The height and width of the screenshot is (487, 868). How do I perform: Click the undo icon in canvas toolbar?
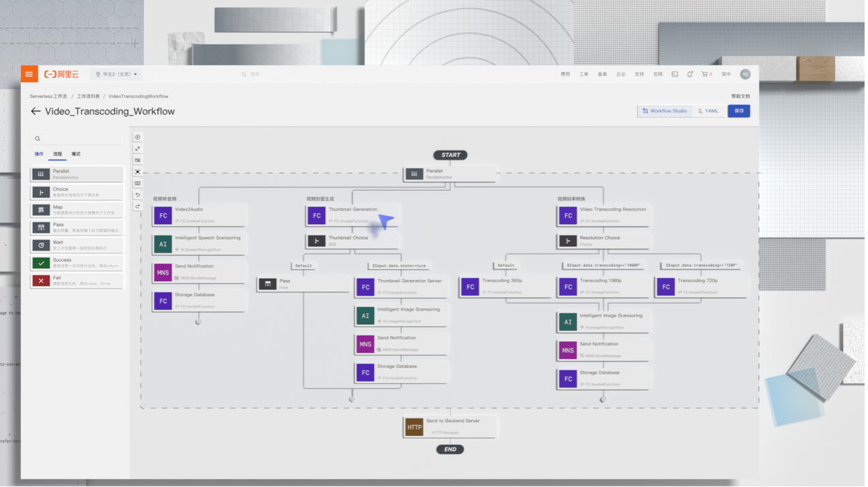pyautogui.click(x=138, y=195)
